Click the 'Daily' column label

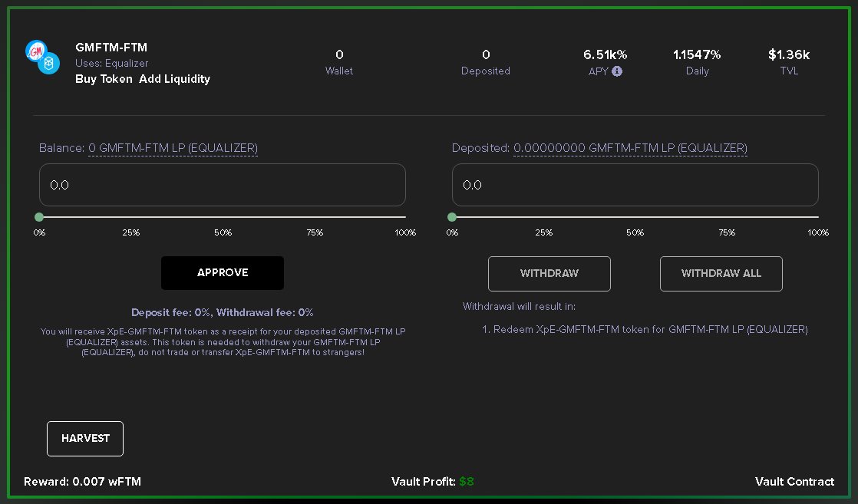(697, 71)
